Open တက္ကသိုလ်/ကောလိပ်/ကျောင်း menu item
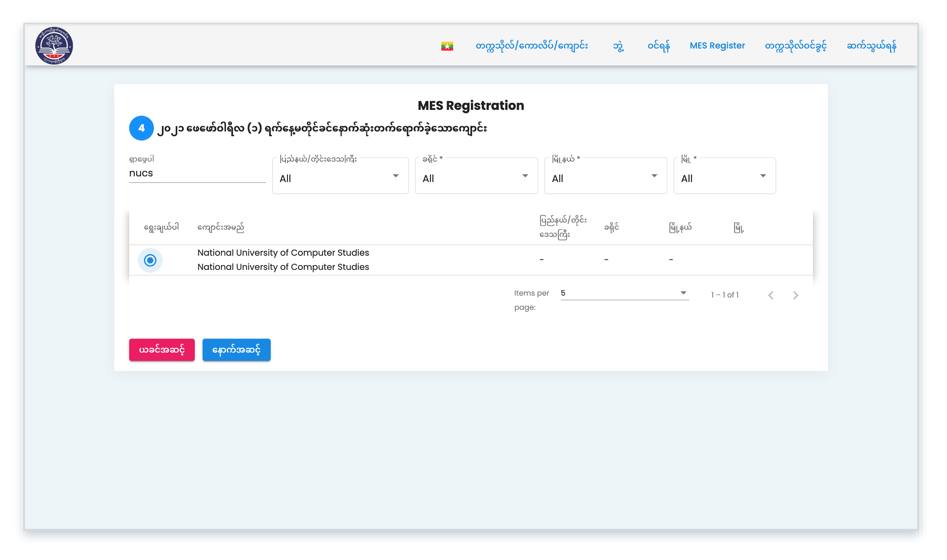947x560 pixels. pos(532,46)
